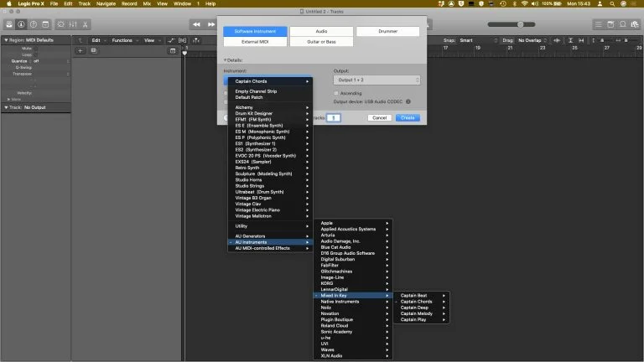Click the duplicate track button
Viewport: 644px width, 362px height.
94,51
